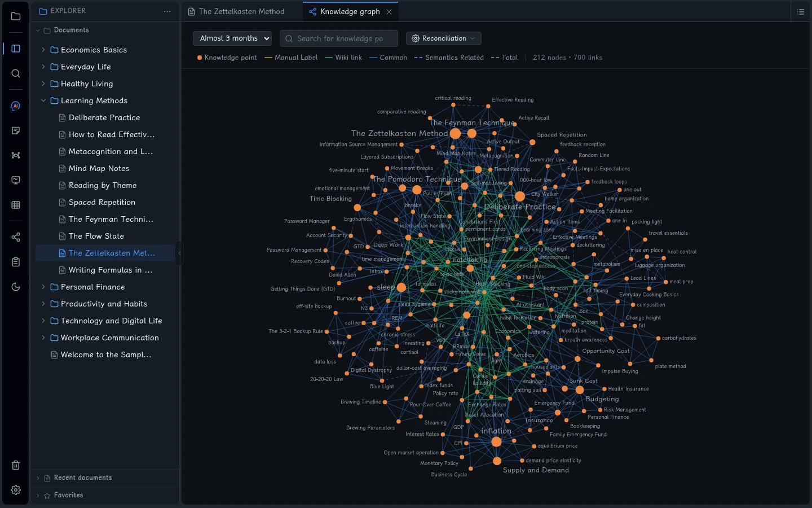The width and height of the screenshot is (812, 508).
Task: Click the Budgeting node in the graph
Action: click(x=580, y=389)
